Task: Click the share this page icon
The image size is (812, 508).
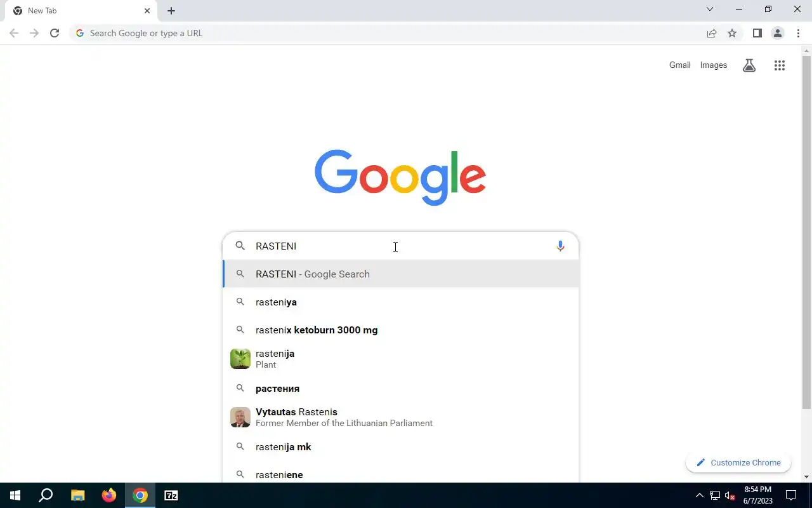Action: click(712, 33)
